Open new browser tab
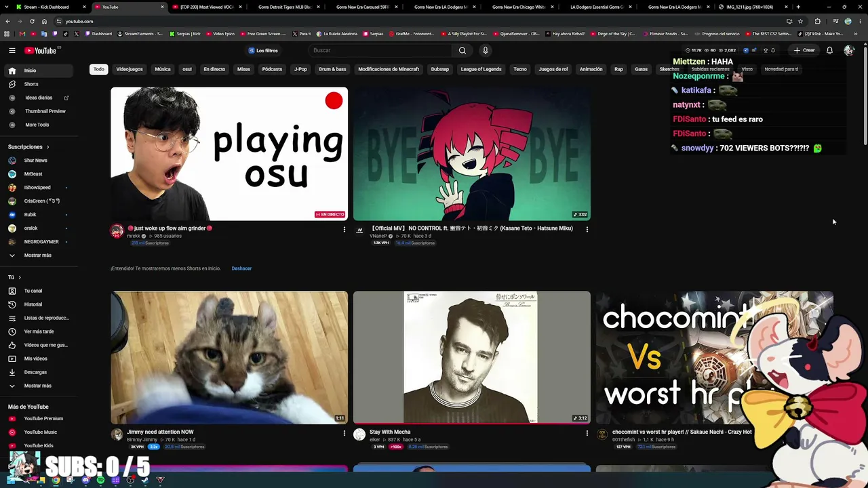Image resolution: width=868 pixels, height=488 pixels. pos(798,7)
